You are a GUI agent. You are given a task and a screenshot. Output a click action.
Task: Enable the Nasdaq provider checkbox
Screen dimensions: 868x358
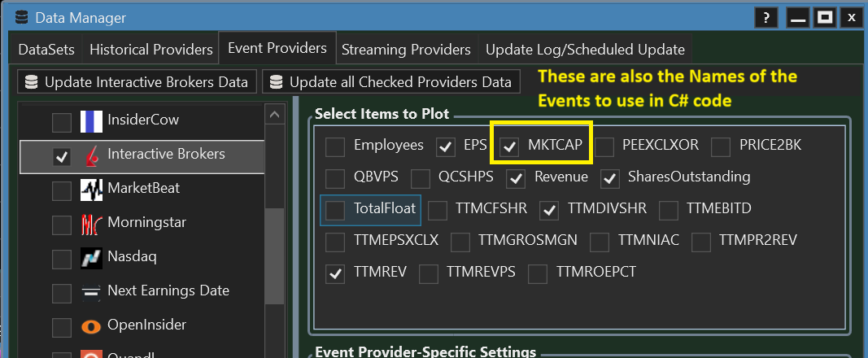click(x=62, y=259)
